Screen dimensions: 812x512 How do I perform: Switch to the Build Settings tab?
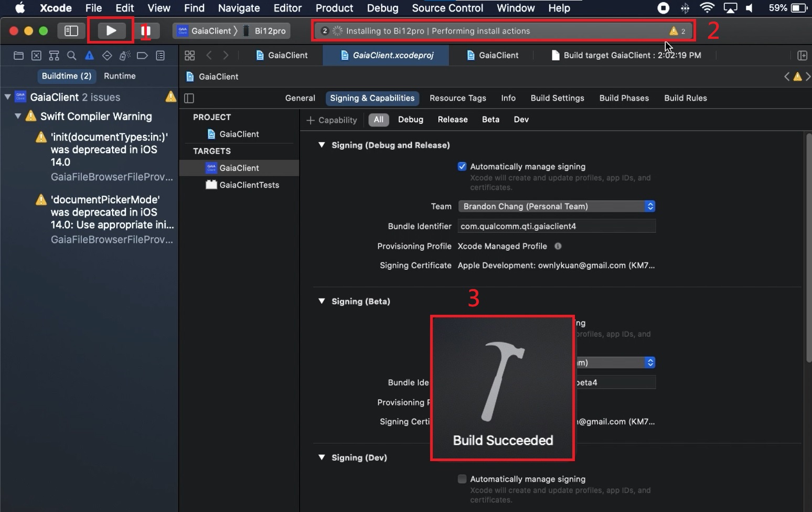pyautogui.click(x=557, y=98)
